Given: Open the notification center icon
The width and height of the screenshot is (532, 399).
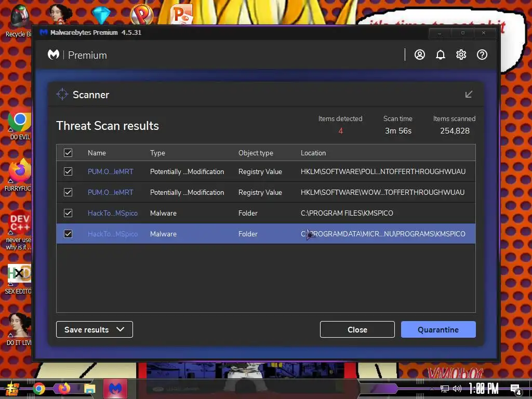Looking at the screenshot, I should coord(516,389).
